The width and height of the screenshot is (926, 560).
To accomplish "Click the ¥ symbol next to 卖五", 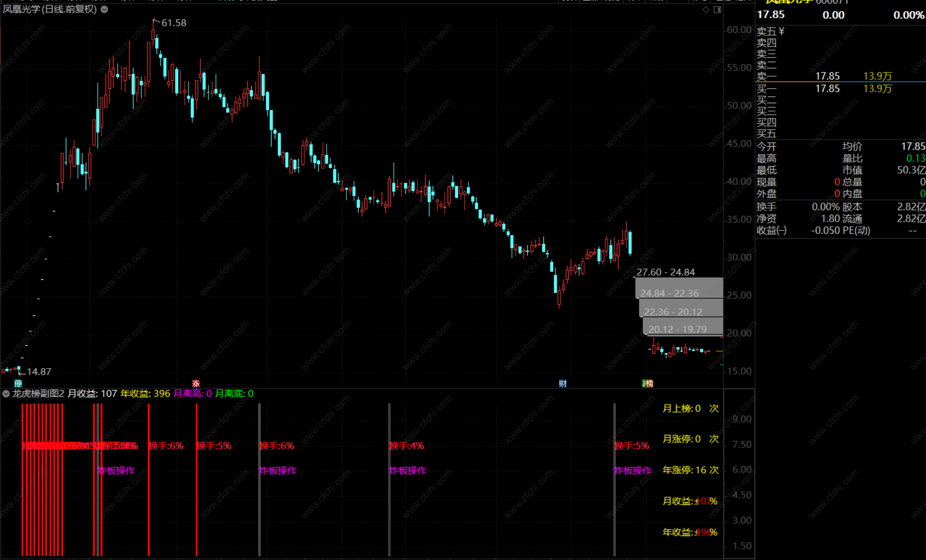I will coord(781,32).
